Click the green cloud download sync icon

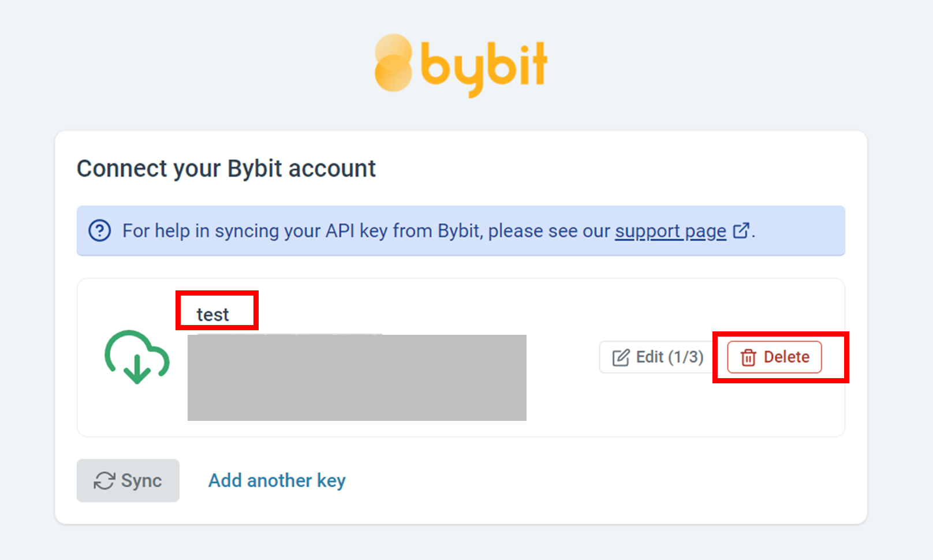tap(136, 356)
